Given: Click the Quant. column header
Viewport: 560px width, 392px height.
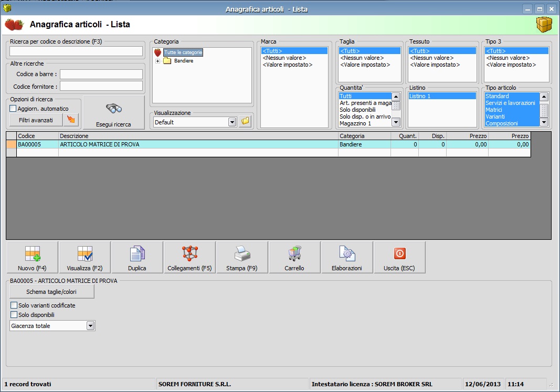Looking at the screenshot, I should 404,136.
